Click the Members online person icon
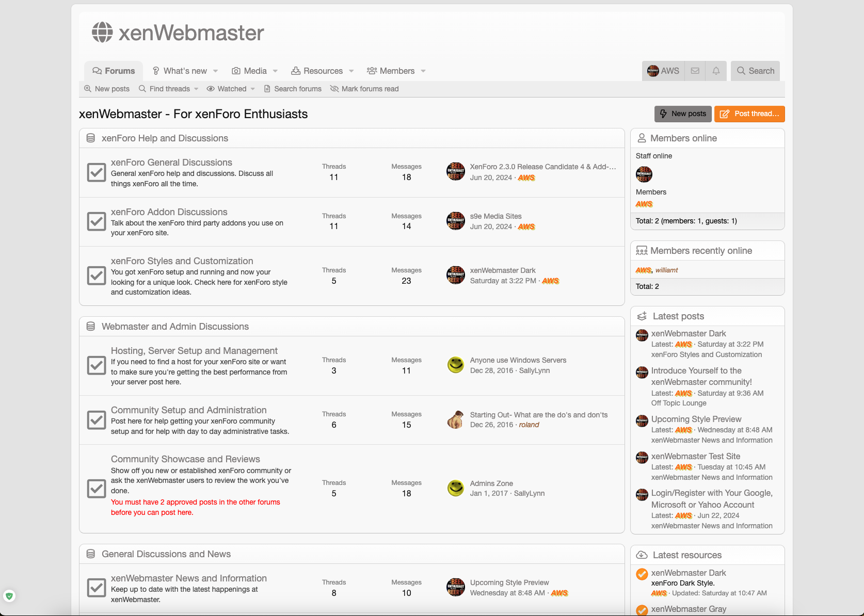Viewport: 864px width, 616px height. (642, 138)
